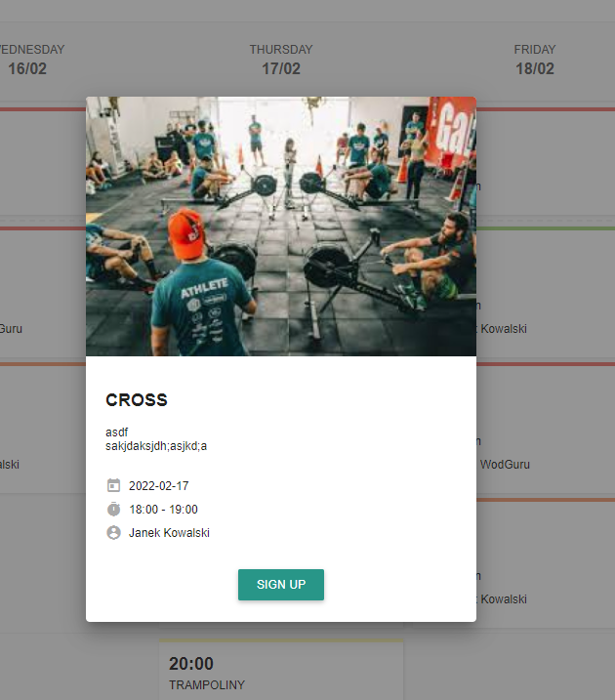The image size is (615, 700).
Task: Open the bottom Friday Kowalski class card
Action: 546,562
